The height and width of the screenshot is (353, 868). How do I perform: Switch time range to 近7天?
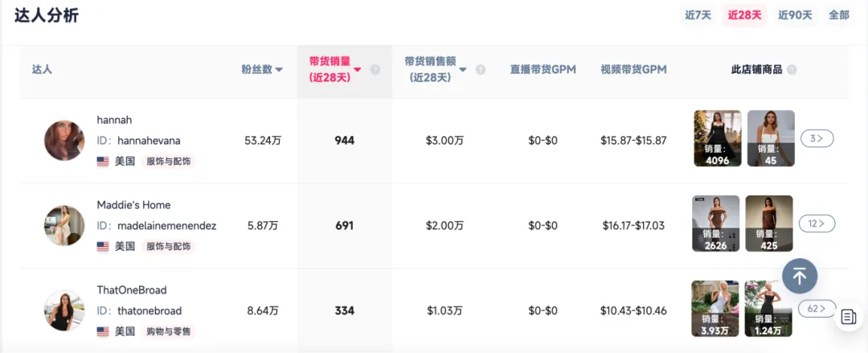(x=698, y=14)
